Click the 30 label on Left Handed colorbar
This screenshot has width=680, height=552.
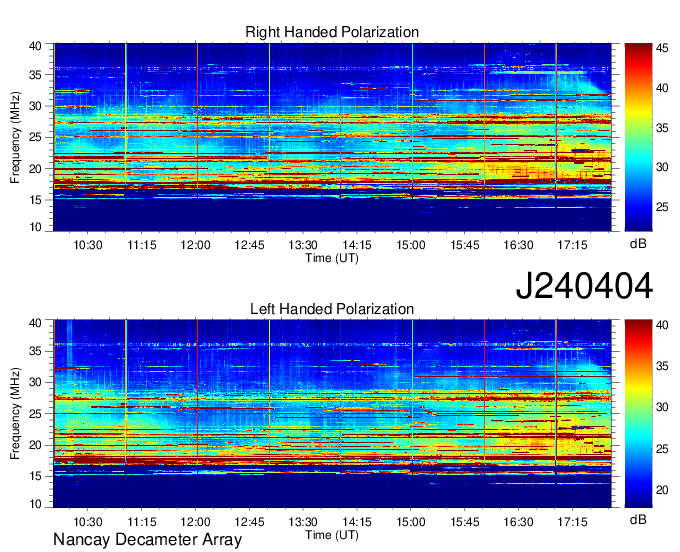point(662,407)
